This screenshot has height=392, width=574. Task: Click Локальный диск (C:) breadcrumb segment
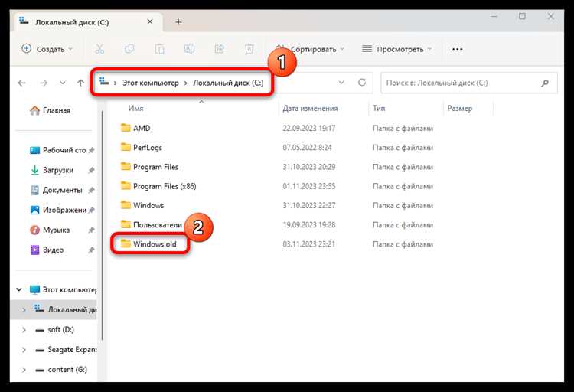pos(228,83)
